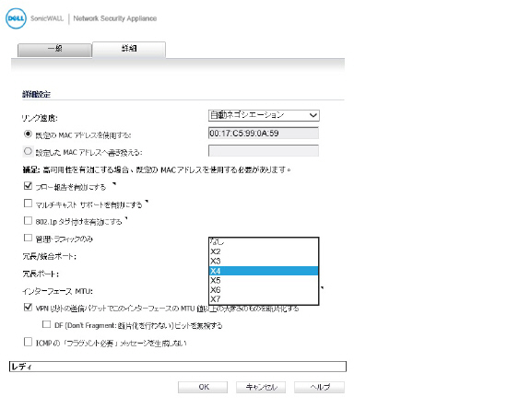Image resolution: width=531 pixels, height=420 pixels.
Task: Click the Dell logo icon
Action: coord(16,18)
